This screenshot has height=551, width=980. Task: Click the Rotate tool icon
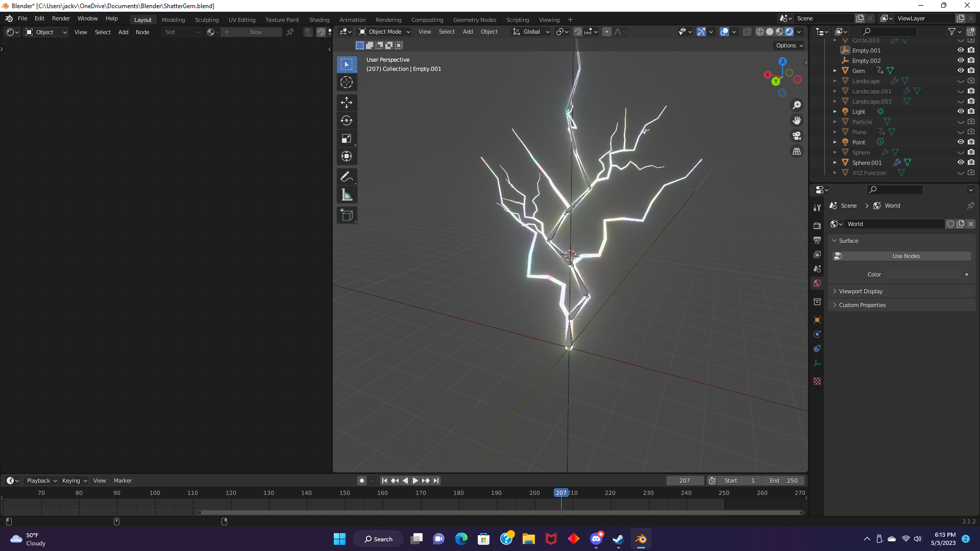click(347, 120)
